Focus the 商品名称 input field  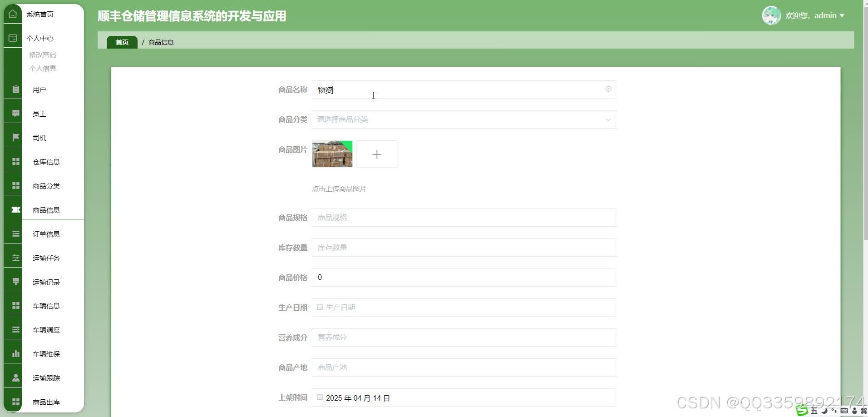point(464,89)
